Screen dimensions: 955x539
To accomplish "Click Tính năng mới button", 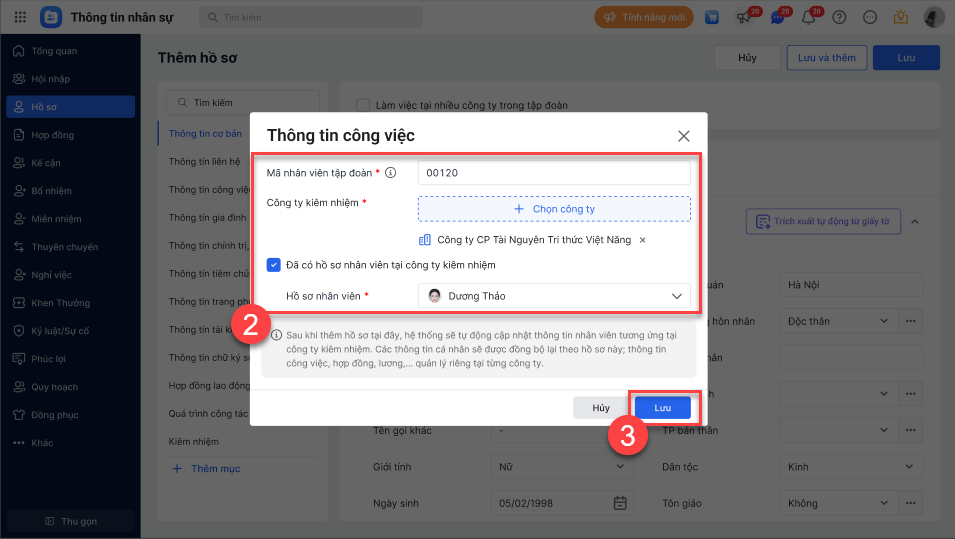I will [x=644, y=17].
